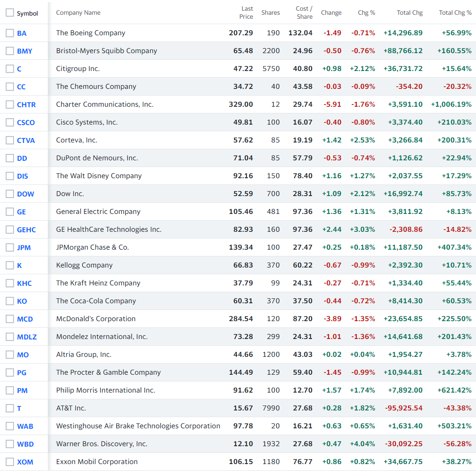Click last price 139.34 for JPM
This screenshot has height=473, width=476.
click(x=241, y=247)
